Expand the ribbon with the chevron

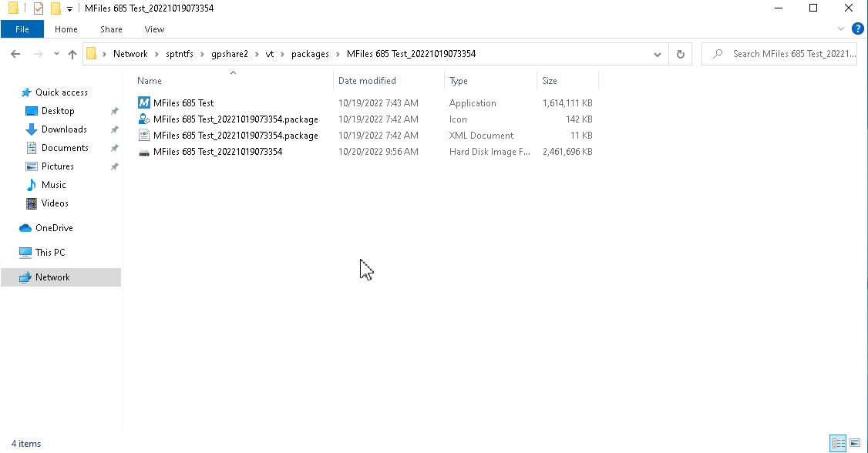(841, 29)
